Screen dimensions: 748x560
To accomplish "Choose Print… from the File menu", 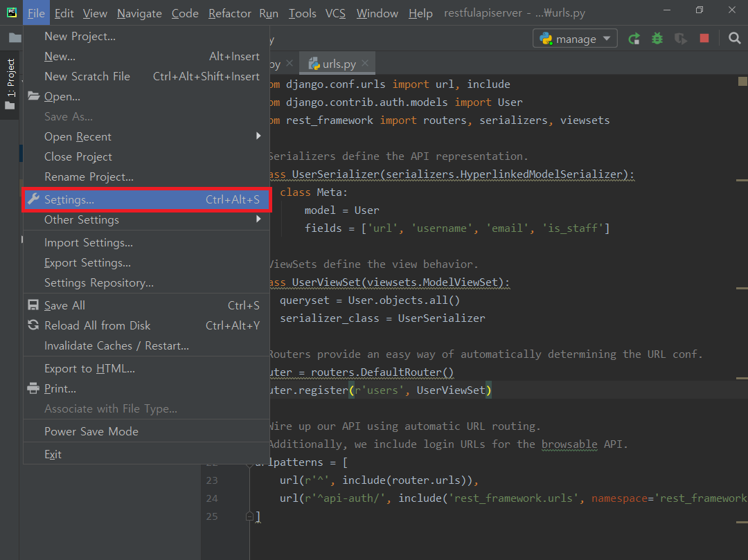I will [x=146, y=388].
